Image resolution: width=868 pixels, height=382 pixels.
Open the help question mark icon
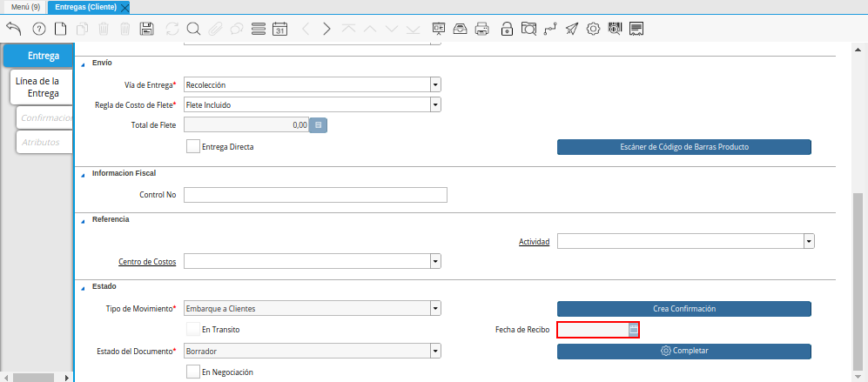click(38, 29)
